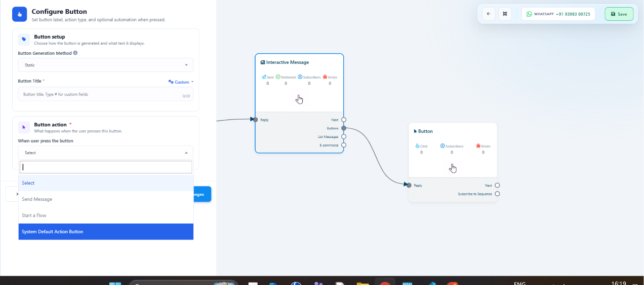
Task: Select the 'Interactive Message' node title text
Action: tap(288, 62)
